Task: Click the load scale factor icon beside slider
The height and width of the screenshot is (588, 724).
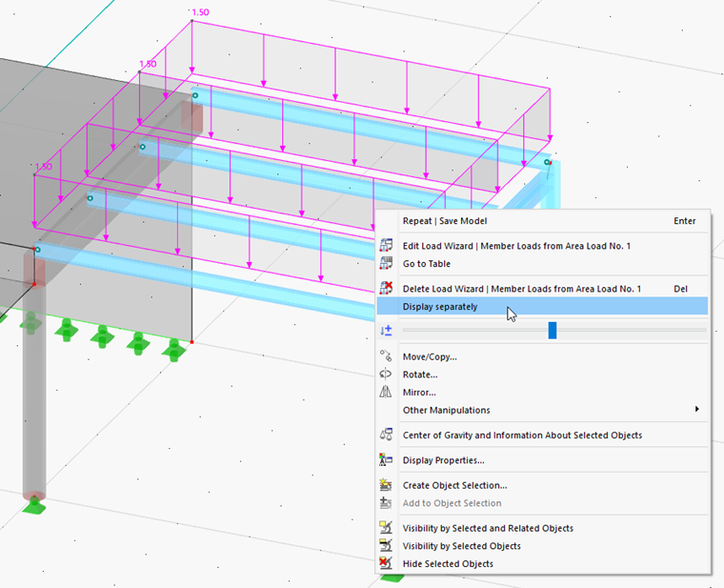Action: pos(386,331)
